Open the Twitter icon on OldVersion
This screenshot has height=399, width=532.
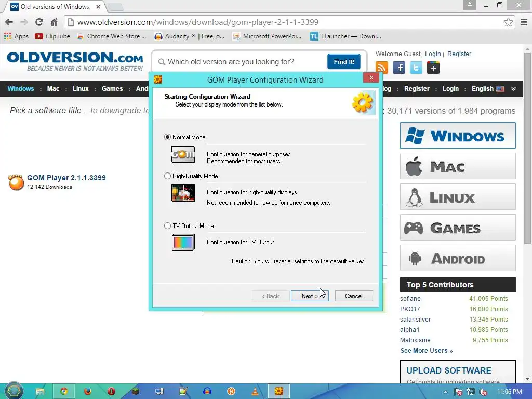(x=416, y=68)
